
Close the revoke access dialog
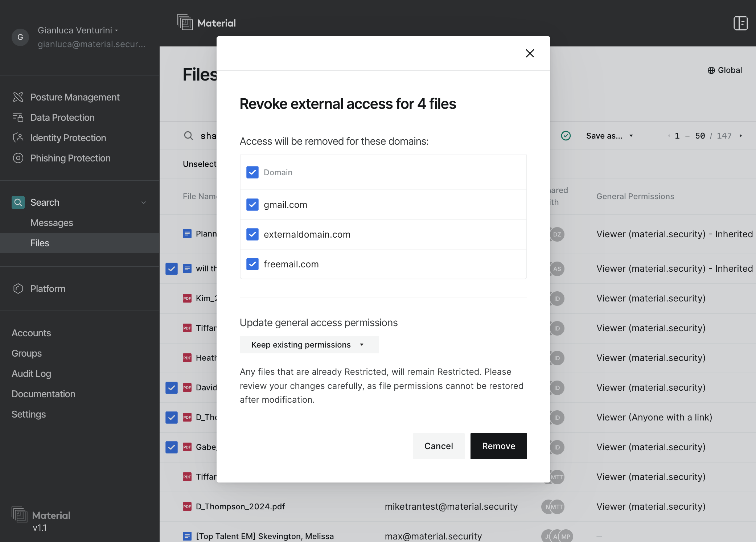pyautogui.click(x=530, y=53)
